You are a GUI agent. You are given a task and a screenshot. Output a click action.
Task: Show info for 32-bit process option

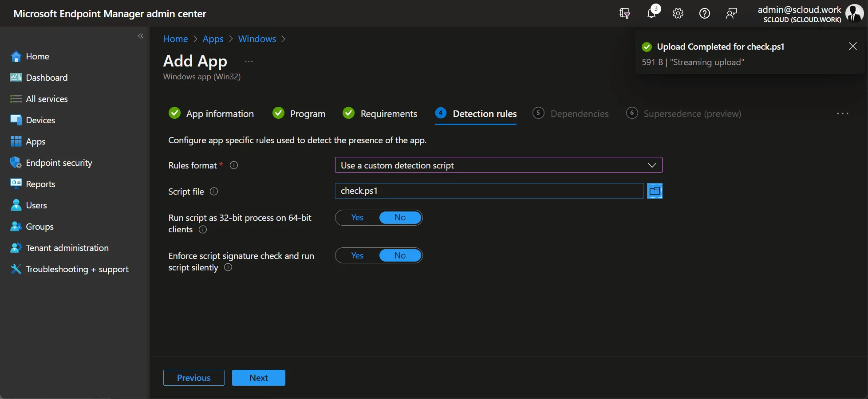[203, 230]
